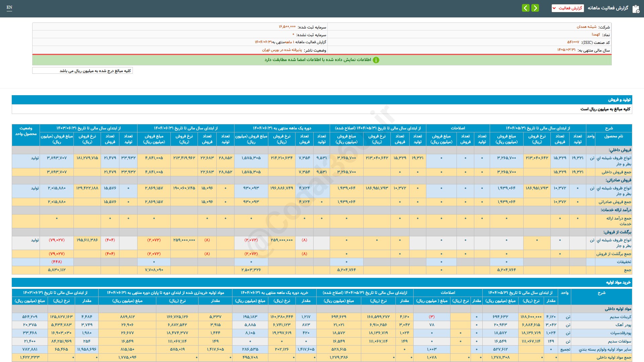Click the خرید مواد اولیه section header
644x362 pixels.
pos(618,283)
